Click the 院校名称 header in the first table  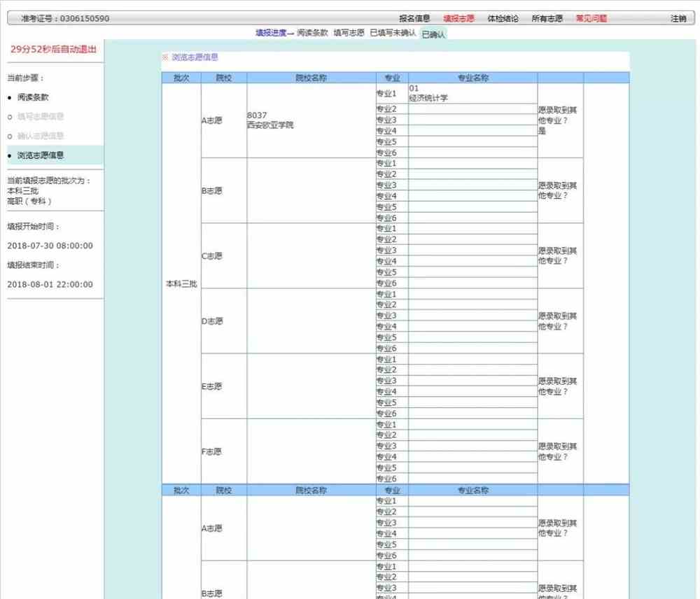pos(311,78)
